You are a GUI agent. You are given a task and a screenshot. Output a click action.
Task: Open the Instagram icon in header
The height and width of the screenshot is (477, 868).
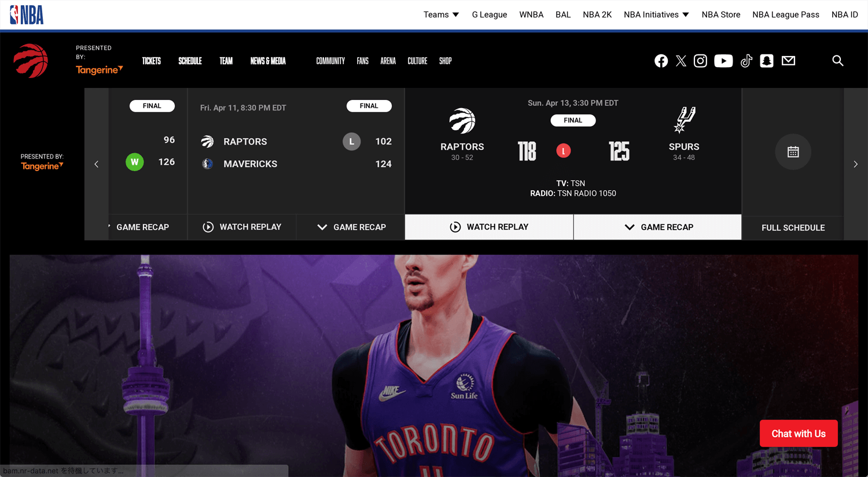point(700,61)
